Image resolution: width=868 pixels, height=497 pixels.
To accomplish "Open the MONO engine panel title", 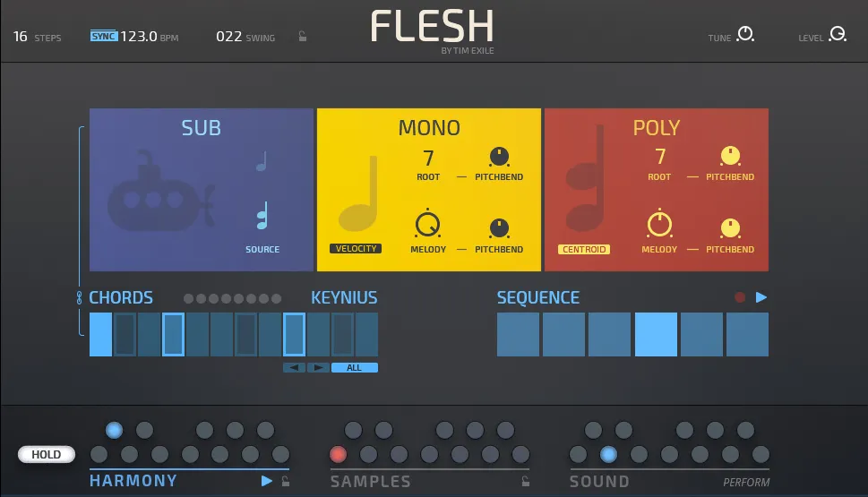I will (x=429, y=128).
